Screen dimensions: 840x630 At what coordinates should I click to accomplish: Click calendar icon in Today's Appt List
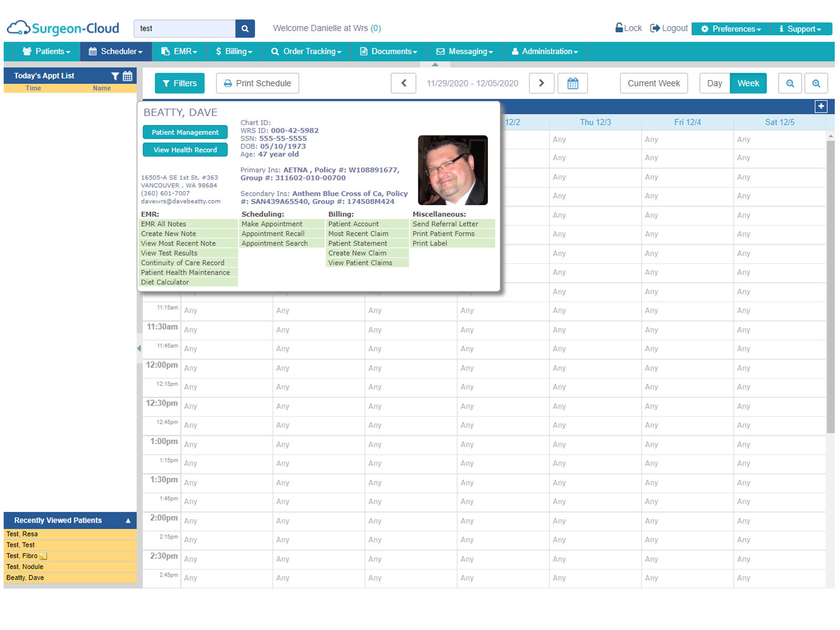pyautogui.click(x=128, y=76)
